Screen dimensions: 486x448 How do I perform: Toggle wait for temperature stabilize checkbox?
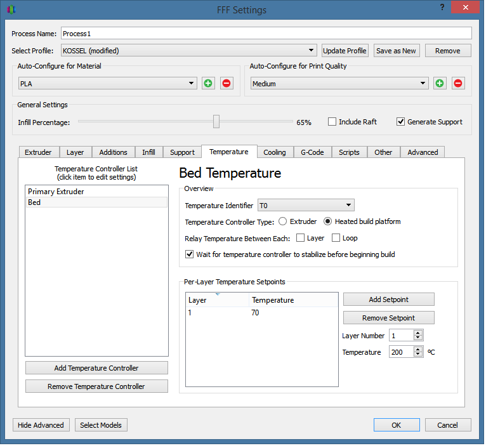190,254
